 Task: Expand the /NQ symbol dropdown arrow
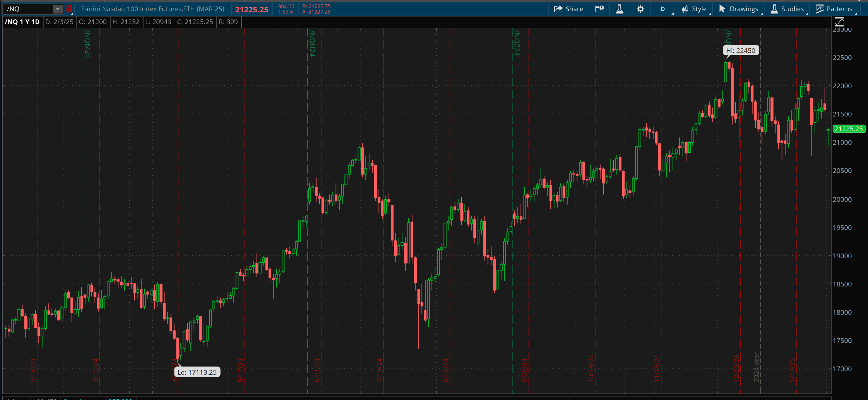(x=58, y=9)
